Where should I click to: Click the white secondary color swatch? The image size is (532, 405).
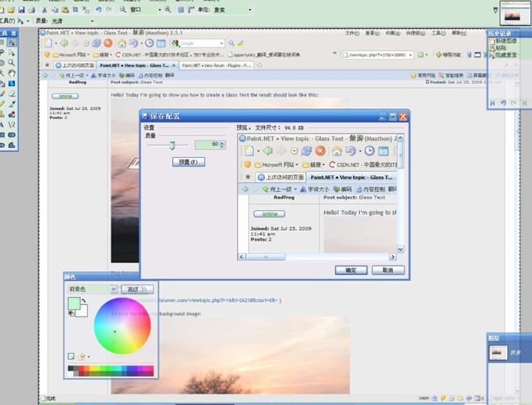pyautogui.click(x=83, y=312)
